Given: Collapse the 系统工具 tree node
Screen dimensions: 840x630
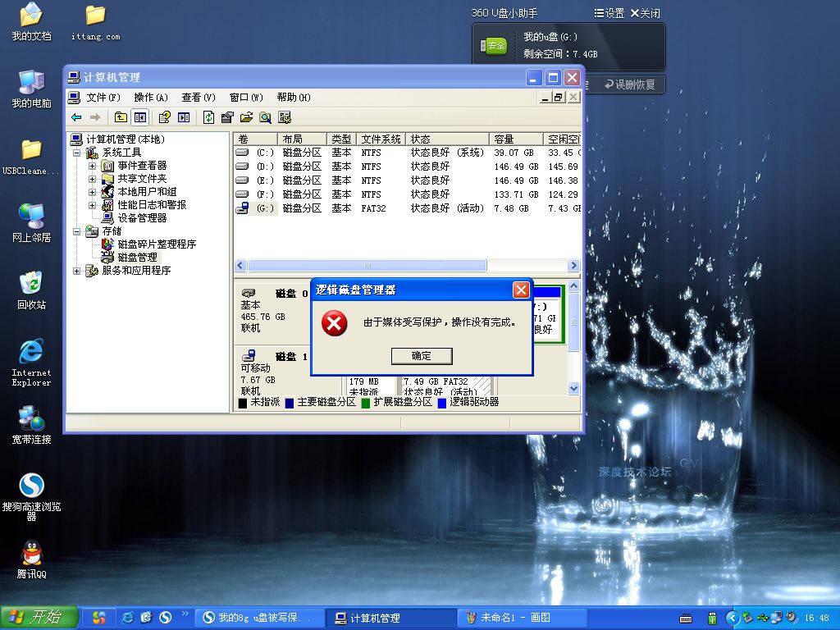Looking at the screenshot, I should pos(77,153).
